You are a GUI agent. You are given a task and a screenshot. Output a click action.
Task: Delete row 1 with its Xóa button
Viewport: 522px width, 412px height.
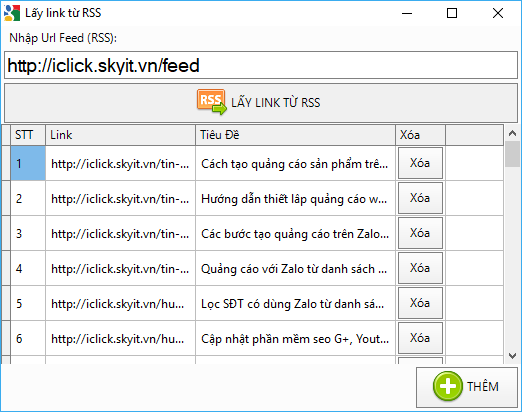(x=420, y=163)
